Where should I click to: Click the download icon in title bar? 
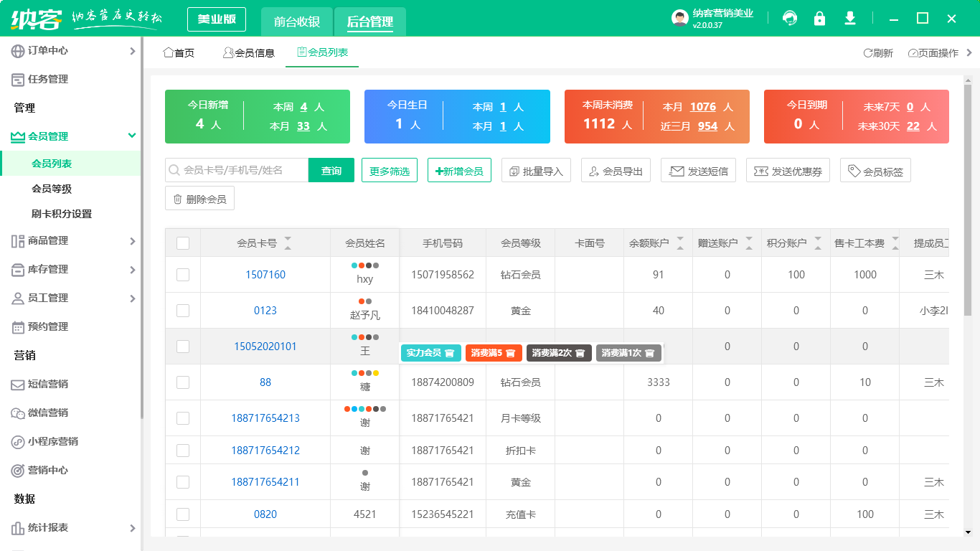(850, 18)
